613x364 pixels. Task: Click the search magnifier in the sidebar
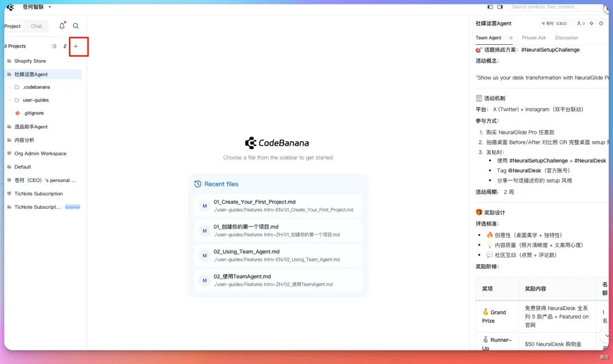pyautogui.click(x=76, y=26)
